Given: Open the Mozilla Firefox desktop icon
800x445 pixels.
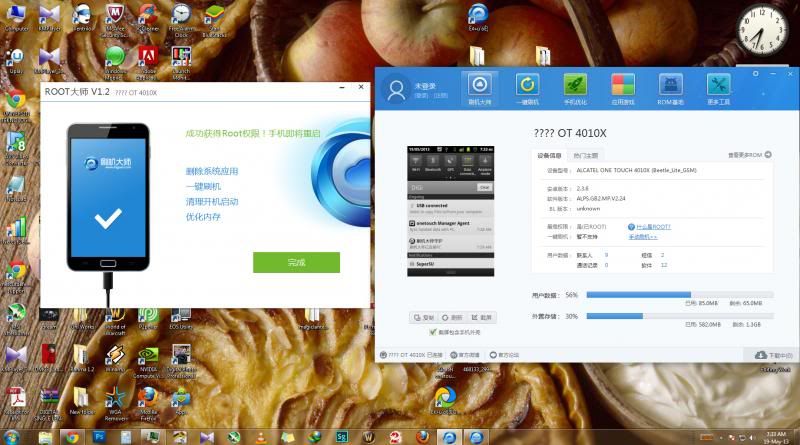Looking at the screenshot, I should [148, 403].
